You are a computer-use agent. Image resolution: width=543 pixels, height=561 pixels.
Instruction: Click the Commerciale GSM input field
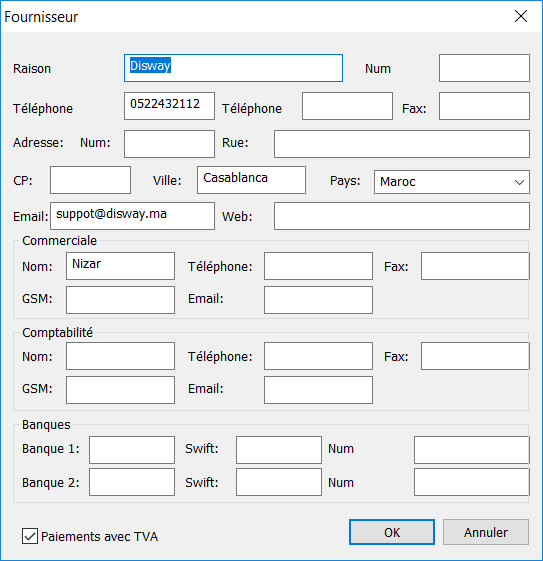[120, 300]
